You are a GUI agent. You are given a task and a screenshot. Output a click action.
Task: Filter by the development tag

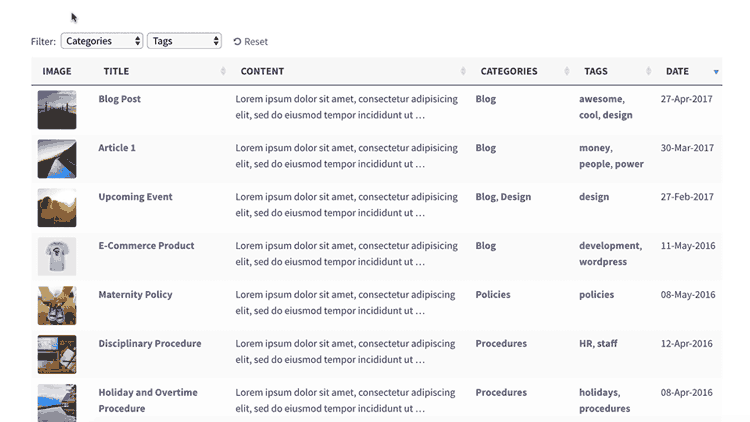point(609,245)
